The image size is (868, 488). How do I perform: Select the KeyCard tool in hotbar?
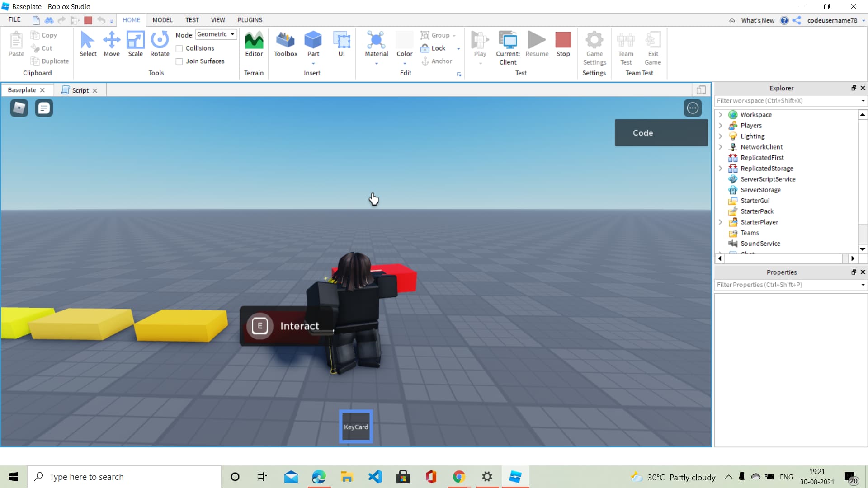tap(356, 427)
